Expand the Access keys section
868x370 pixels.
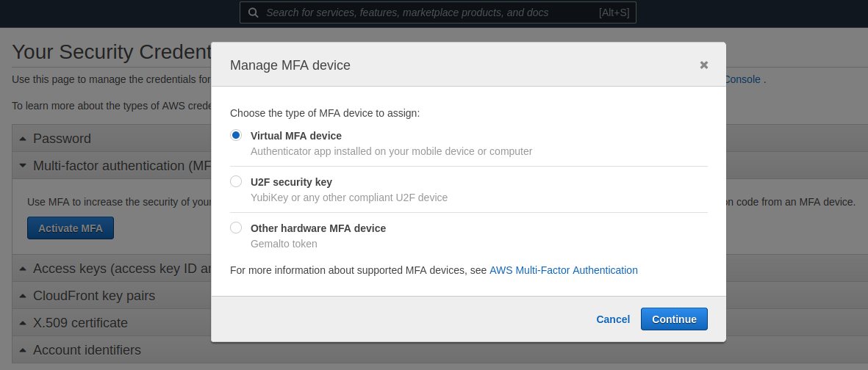(x=23, y=269)
